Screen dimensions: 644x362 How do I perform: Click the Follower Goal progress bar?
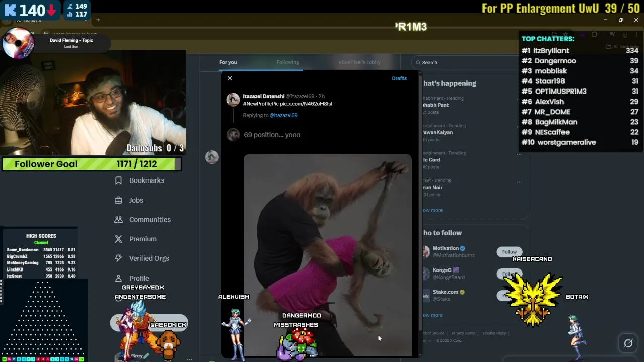(92, 164)
